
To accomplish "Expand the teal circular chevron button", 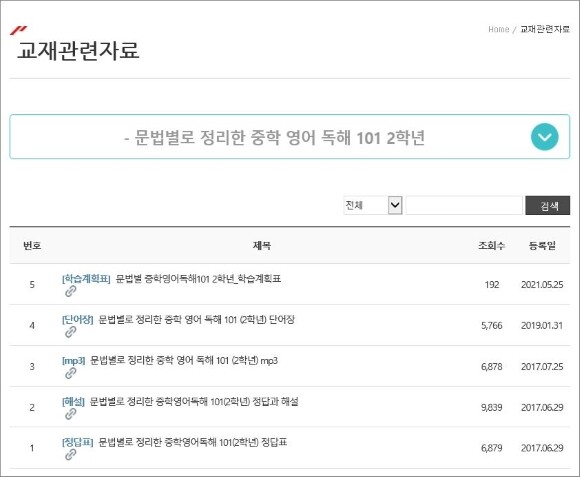I will pos(544,137).
